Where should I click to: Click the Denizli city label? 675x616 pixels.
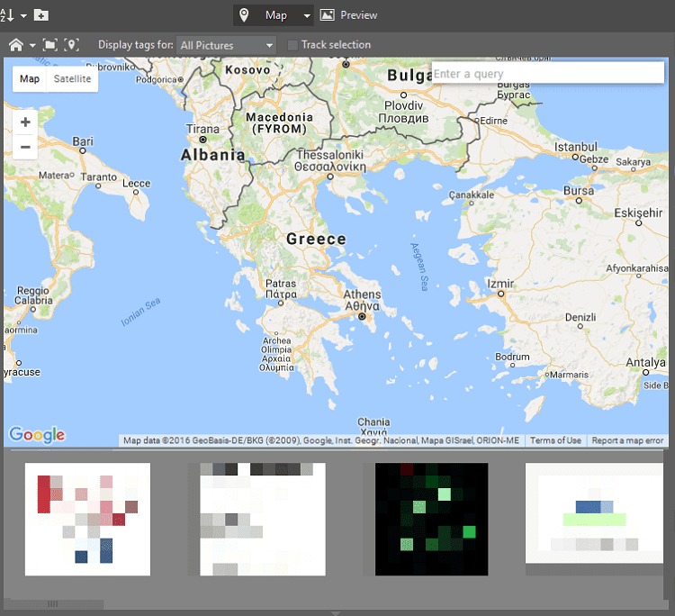(x=580, y=318)
